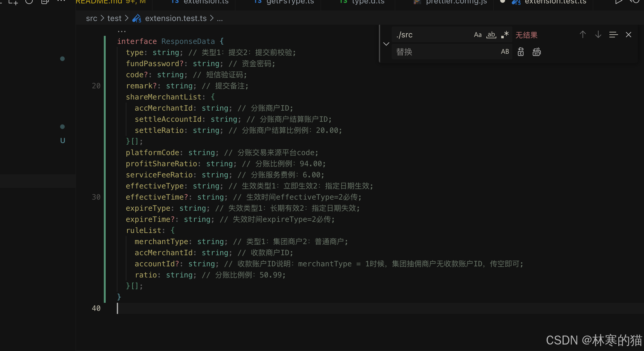Toggle Use Regular Expression option
This screenshot has width=644, height=351.
505,35
